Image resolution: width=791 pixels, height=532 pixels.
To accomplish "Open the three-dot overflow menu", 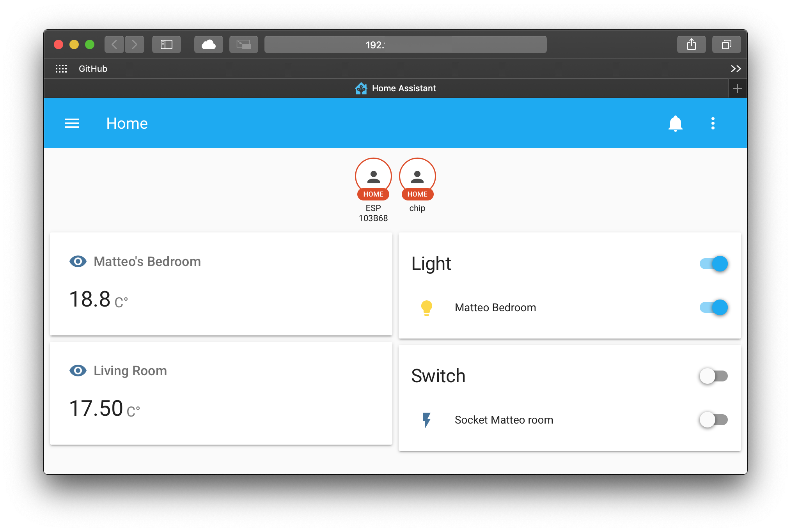I will [x=713, y=124].
